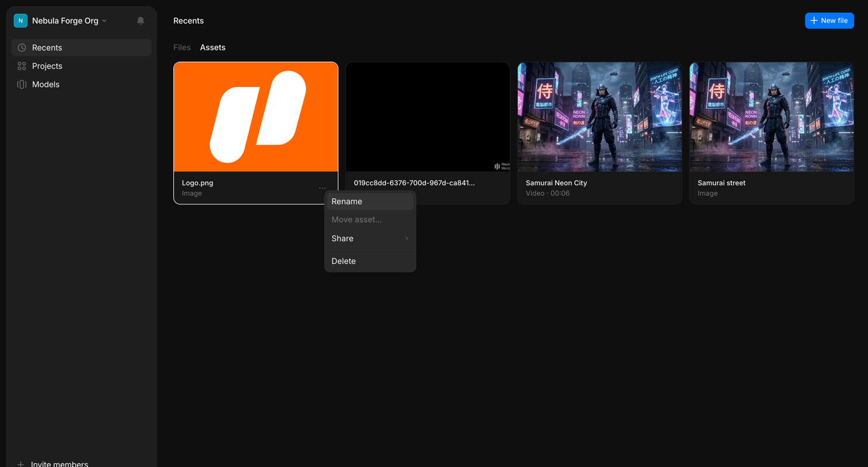
Task: Open the Samurai Neon City video thumbnail
Action: pyautogui.click(x=600, y=117)
